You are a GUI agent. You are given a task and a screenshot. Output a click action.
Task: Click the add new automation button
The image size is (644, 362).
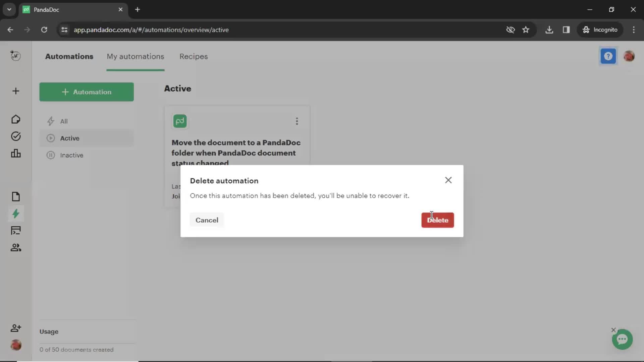86,92
